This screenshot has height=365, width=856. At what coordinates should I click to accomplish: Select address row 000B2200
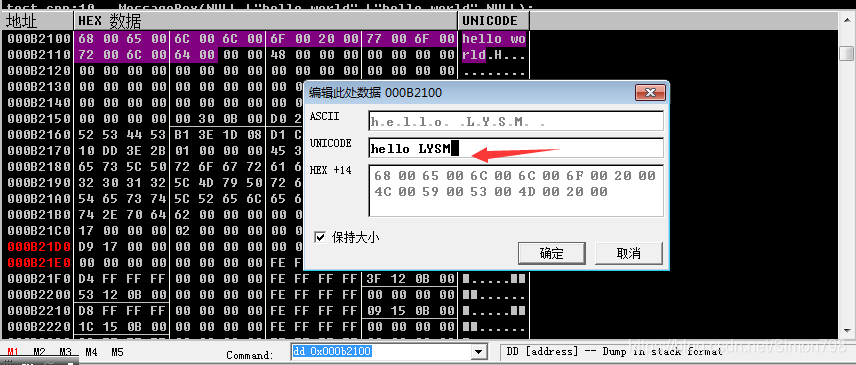tap(39, 295)
